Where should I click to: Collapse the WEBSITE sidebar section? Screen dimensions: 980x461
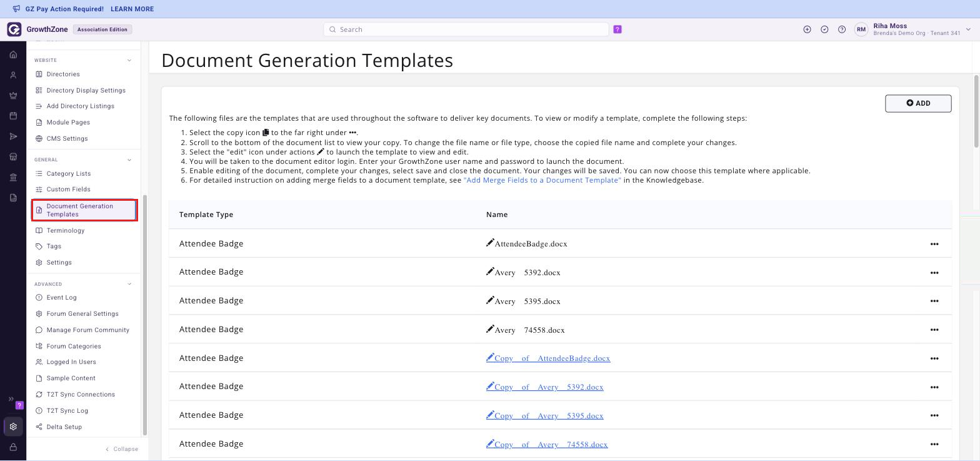[x=129, y=60]
